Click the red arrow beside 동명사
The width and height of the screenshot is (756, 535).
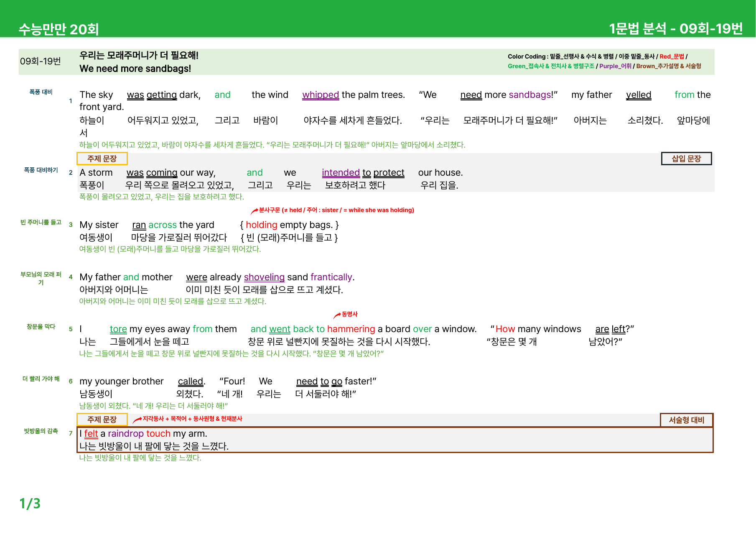[337, 315]
